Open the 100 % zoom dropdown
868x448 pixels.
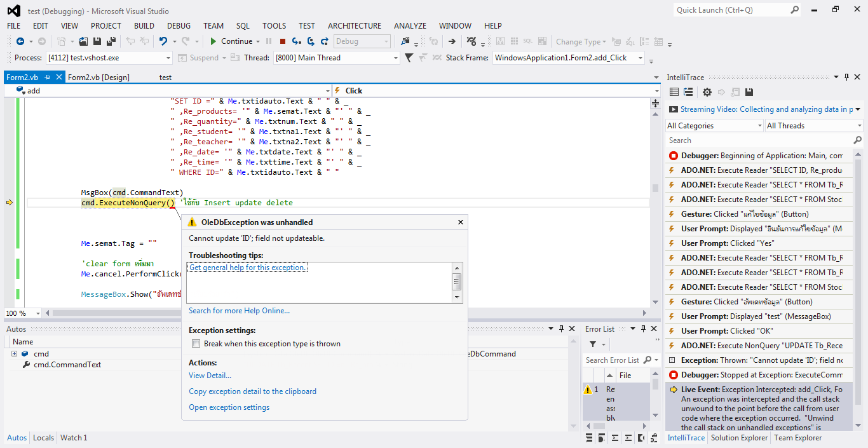point(38,313)
